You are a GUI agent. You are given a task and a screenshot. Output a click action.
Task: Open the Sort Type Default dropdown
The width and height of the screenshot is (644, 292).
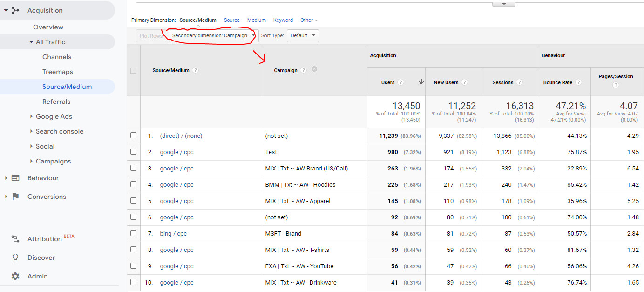303,35
